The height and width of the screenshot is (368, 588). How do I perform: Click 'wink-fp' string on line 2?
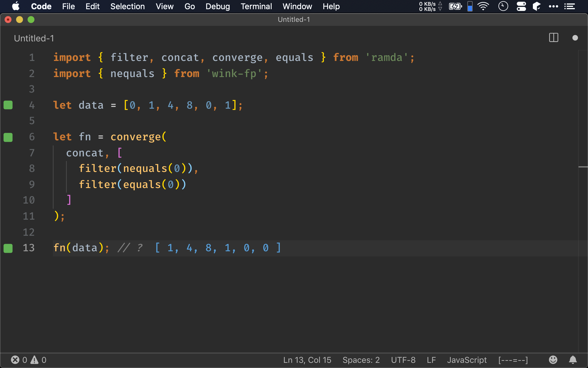pos(234,74)
